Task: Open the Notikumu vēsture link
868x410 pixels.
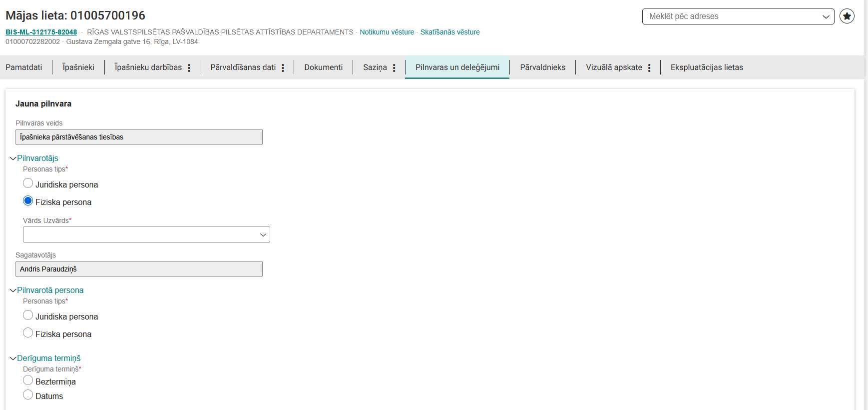Action: 387,32
